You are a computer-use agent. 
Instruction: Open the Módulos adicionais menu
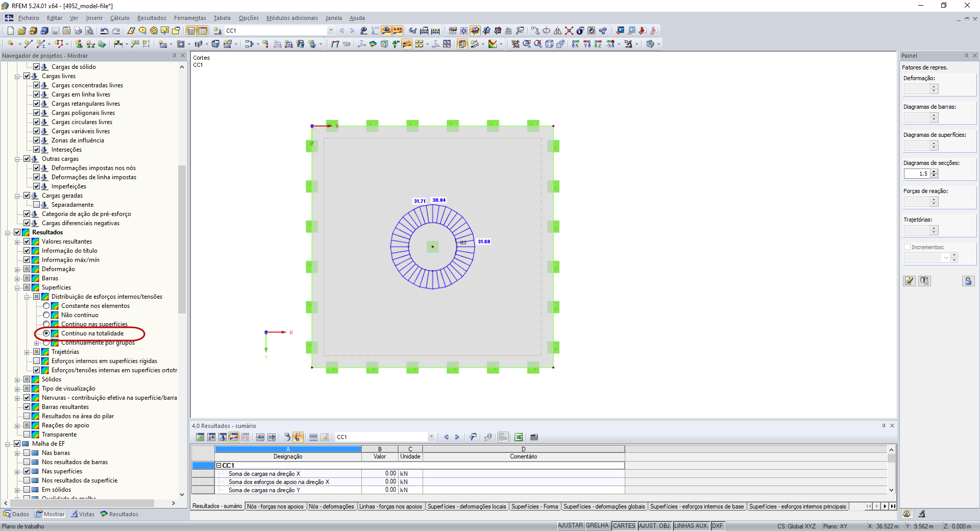coord(292,18)
